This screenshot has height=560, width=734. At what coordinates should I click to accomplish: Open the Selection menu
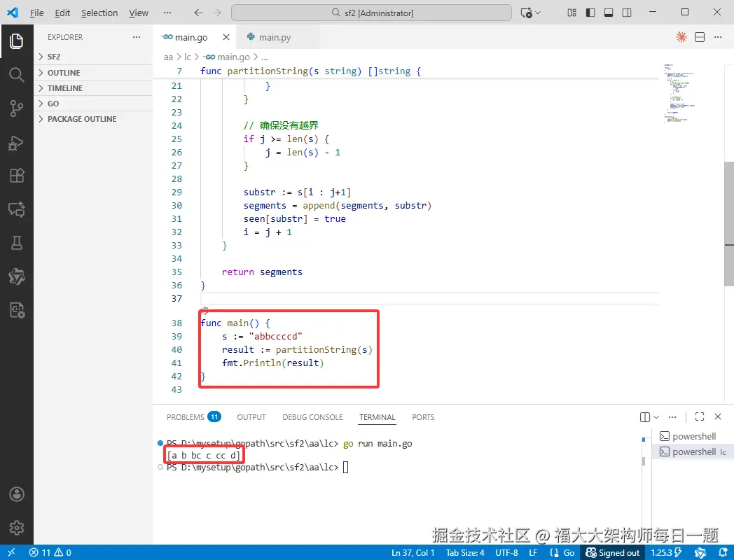coord(99,13)
